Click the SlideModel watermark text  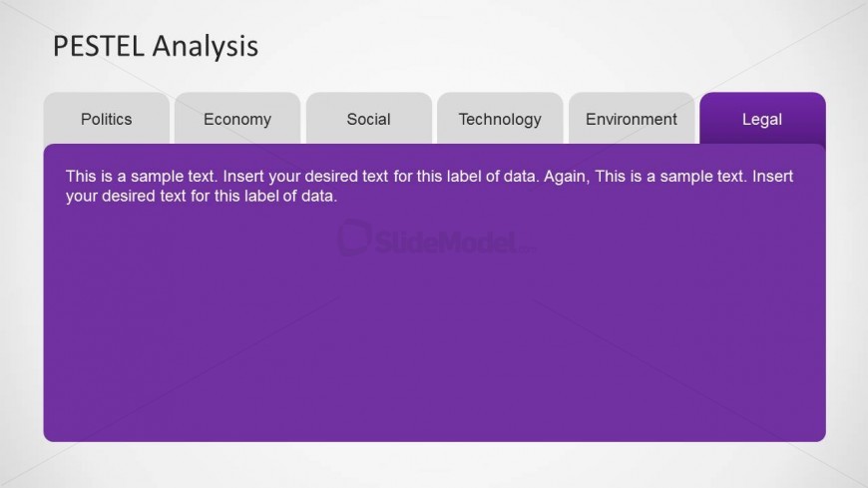(x=444, y=240)
